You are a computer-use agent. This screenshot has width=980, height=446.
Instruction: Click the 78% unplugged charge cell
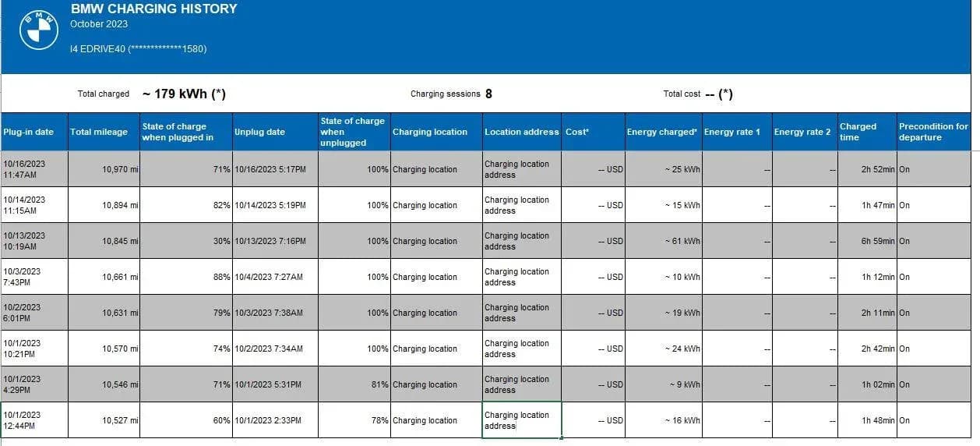pyautogui.click(x=354, y=420)
